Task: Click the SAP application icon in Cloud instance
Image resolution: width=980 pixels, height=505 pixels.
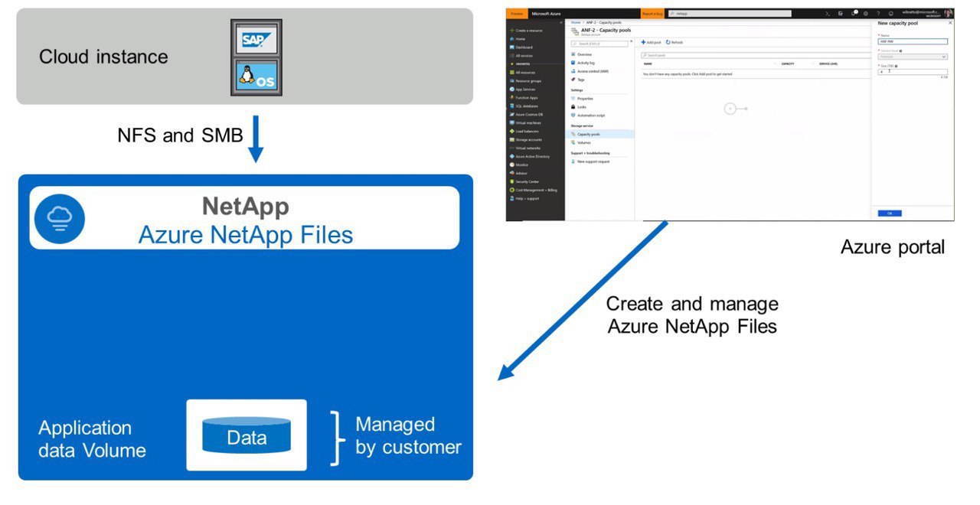Action: point(256,37)
